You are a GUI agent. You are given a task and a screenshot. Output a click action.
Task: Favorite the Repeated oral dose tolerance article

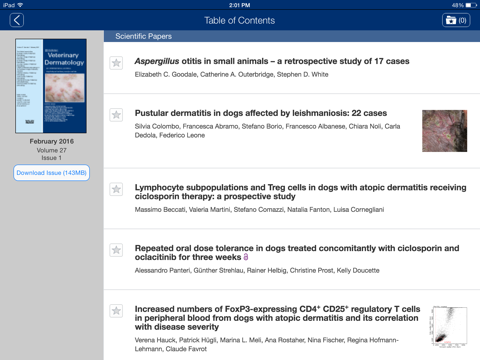(116, 250)
